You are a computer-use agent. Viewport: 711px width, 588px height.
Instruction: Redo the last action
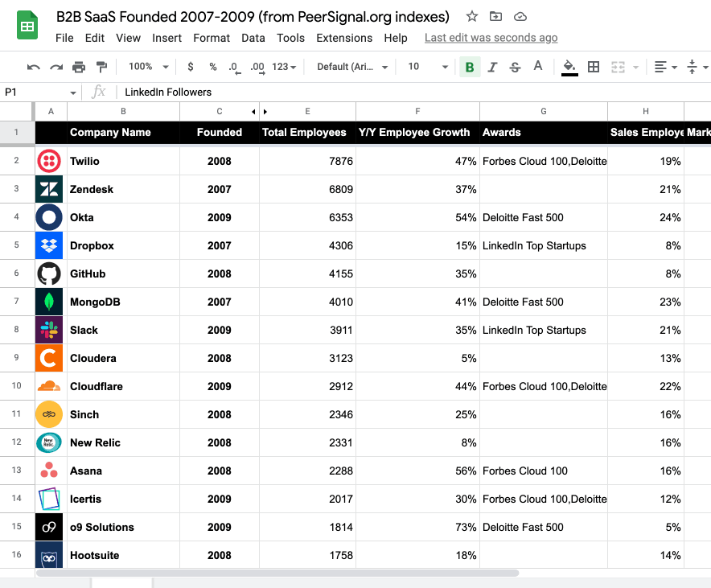(x=56, y=67)
